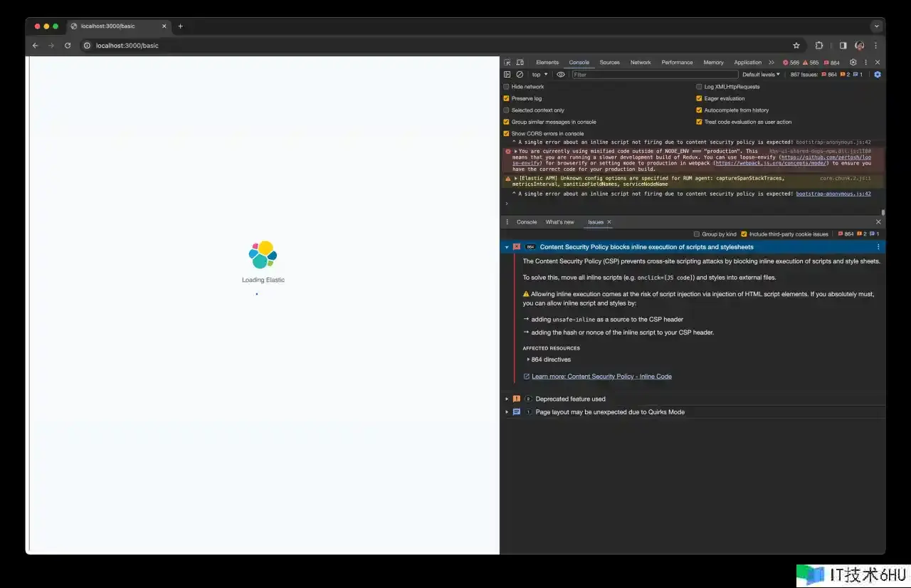Bookmark this page with the star icon
The image size is (911, 588).
click(796, 46)
